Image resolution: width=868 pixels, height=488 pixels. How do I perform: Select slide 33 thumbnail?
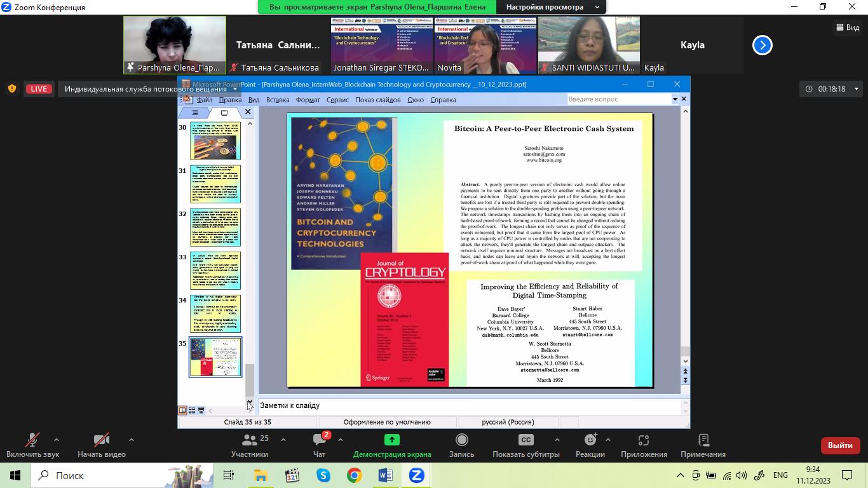pos(215,270)
